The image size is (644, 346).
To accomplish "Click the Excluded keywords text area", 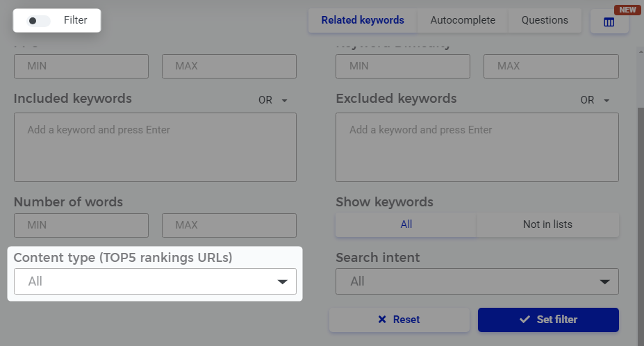I will tap(477, 147).
